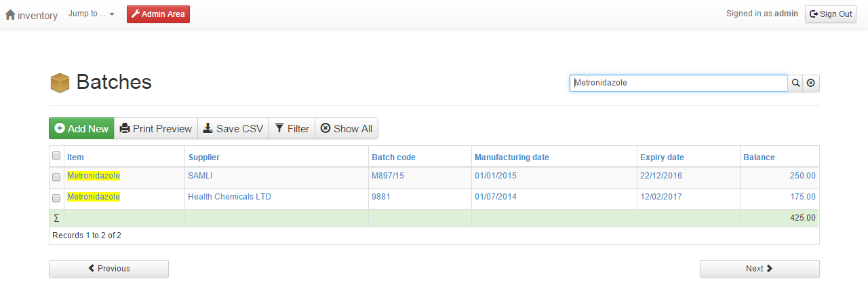Save table as CSV

point(233,128)
